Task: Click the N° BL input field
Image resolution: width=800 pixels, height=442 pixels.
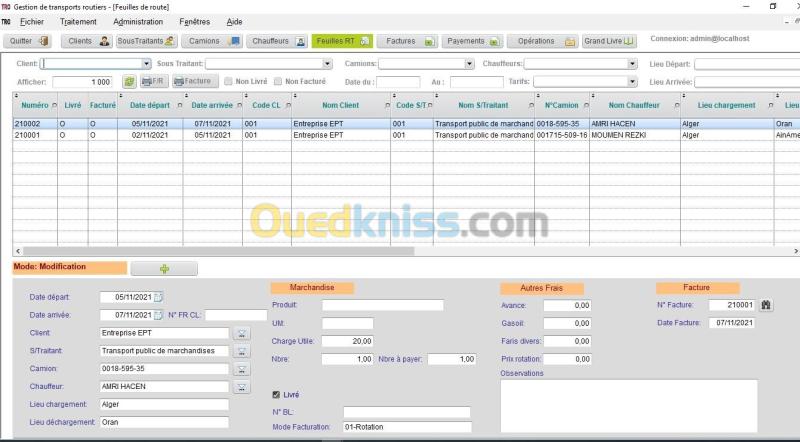Action: click(407, 412)
